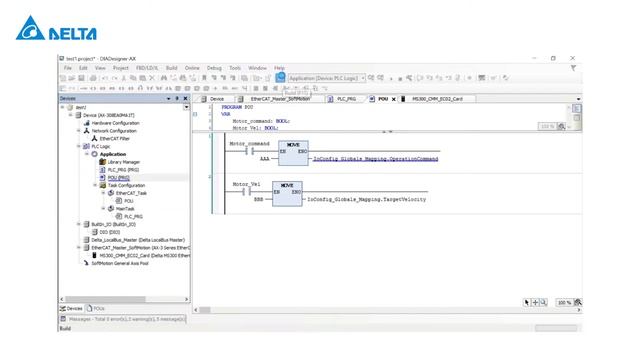
Task: Click IoConfig_Globals_Mapping.OperationCommand link
Action: [x=376, y=159]
